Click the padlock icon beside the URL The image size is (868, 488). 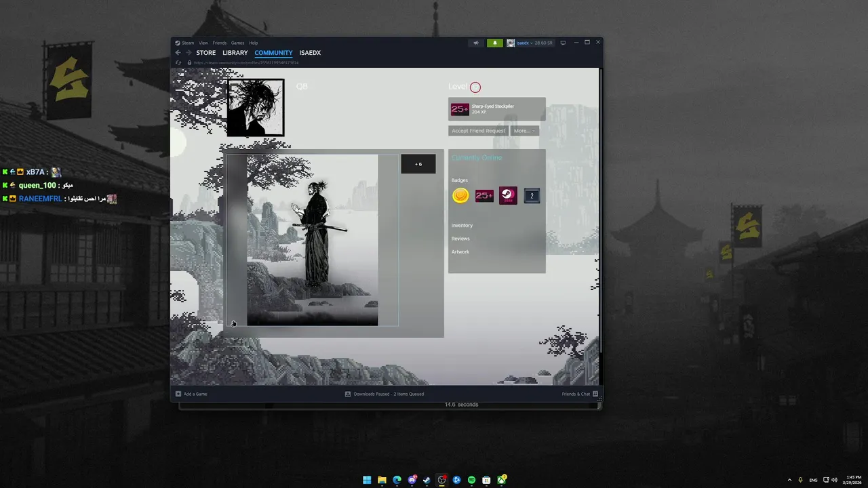(x=189, y=62)
